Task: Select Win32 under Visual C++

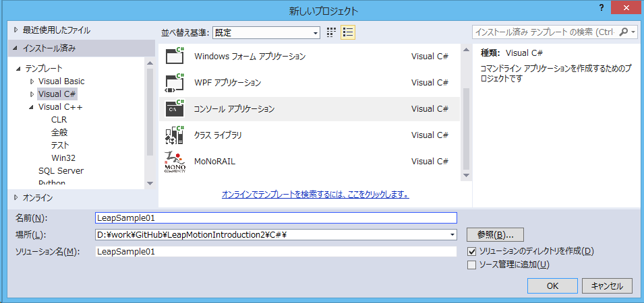Action: (x=63, y=158)
